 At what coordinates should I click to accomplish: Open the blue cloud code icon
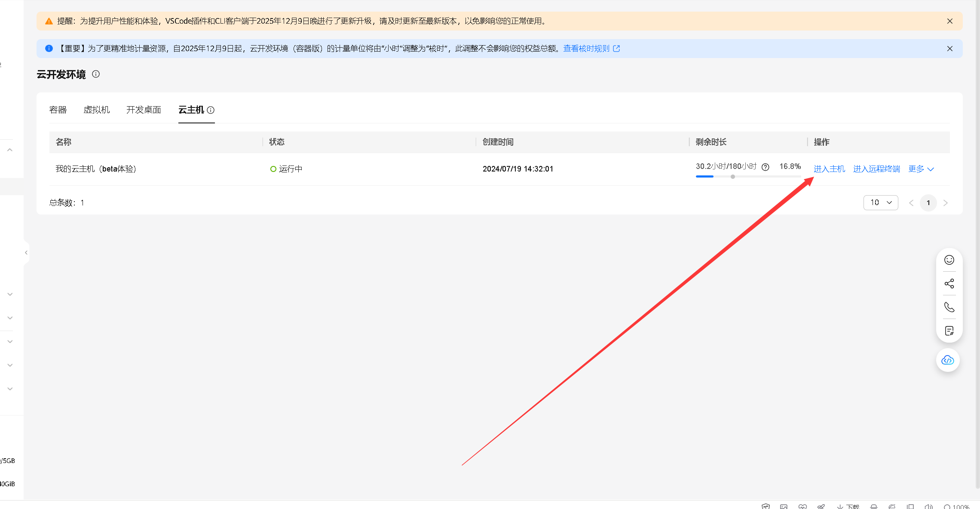click(x=948, y=360)
